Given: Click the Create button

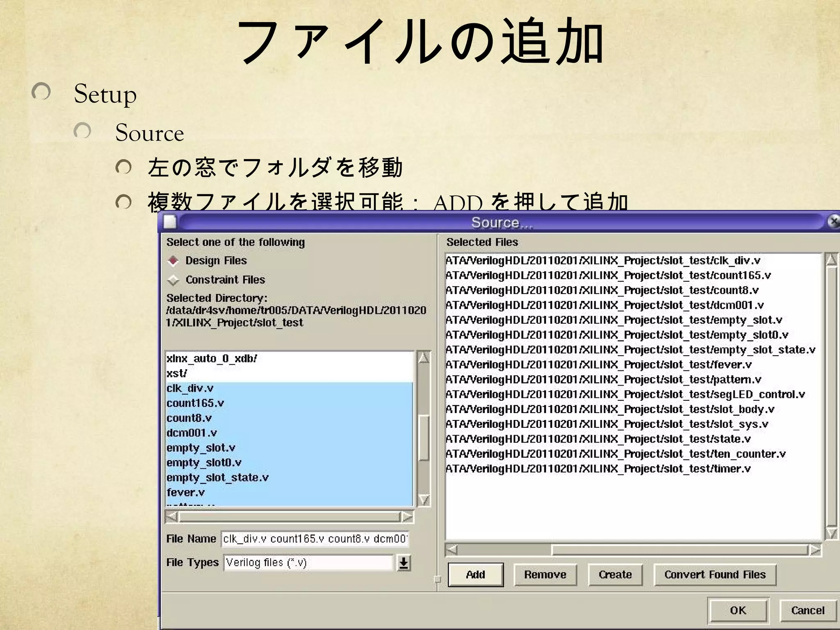Looking at the screenshot, I should click(615, 575).
